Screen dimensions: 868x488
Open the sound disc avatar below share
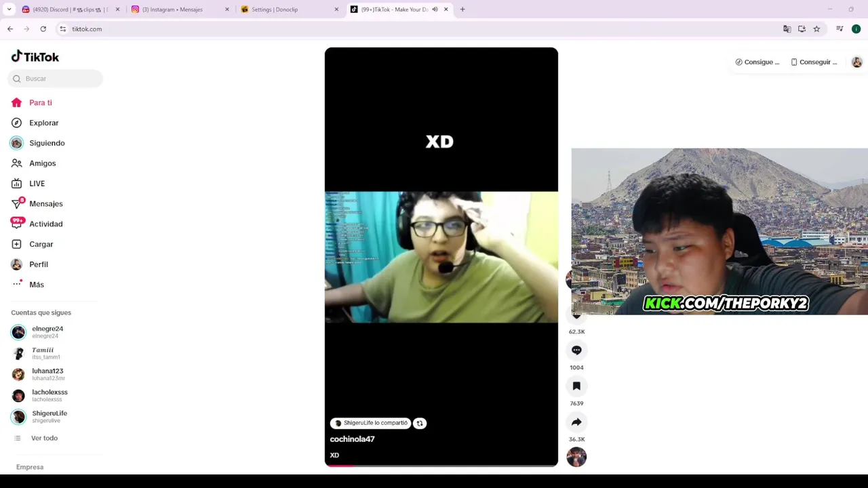coord(576,457)
